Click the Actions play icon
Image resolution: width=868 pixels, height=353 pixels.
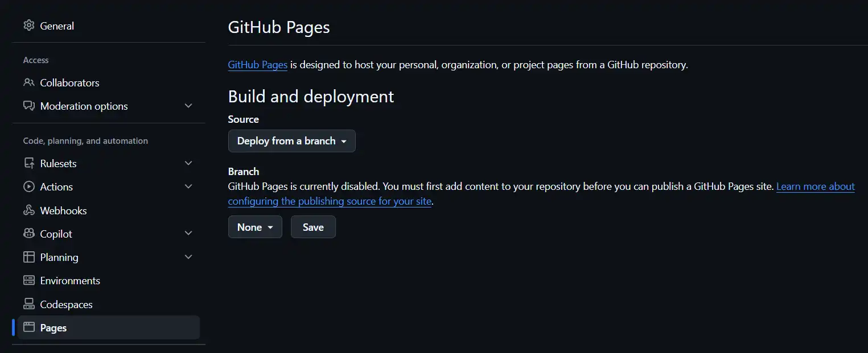tap(28, 186)
